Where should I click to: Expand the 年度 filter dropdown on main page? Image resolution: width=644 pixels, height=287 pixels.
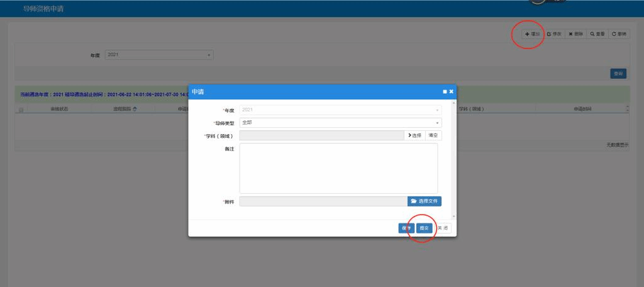(x=159, y=55)
